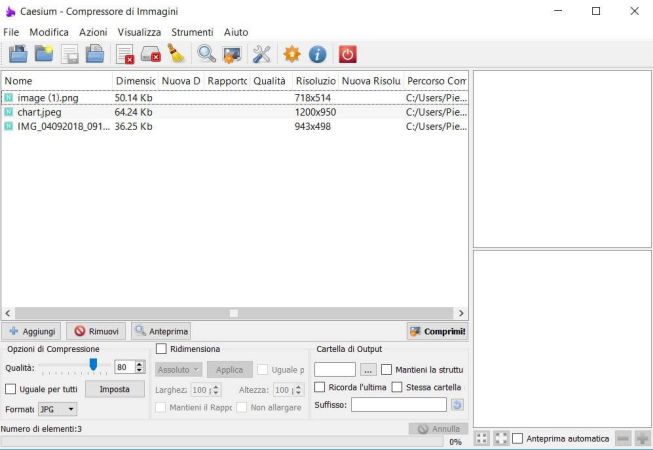Click the Comprimi! button
The width and height of the screenshot is (653, 450).
(437, 331)
